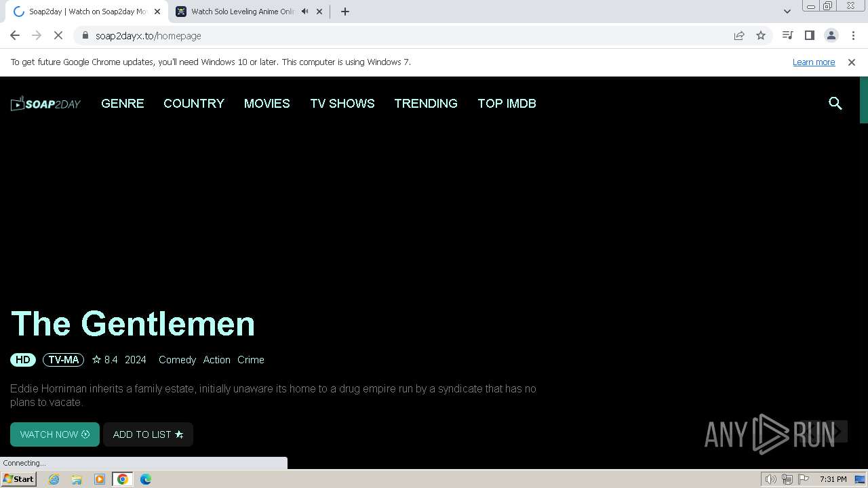Go back with the browser back arrow
Screen dimensions: 868x488
coord(15,35)
